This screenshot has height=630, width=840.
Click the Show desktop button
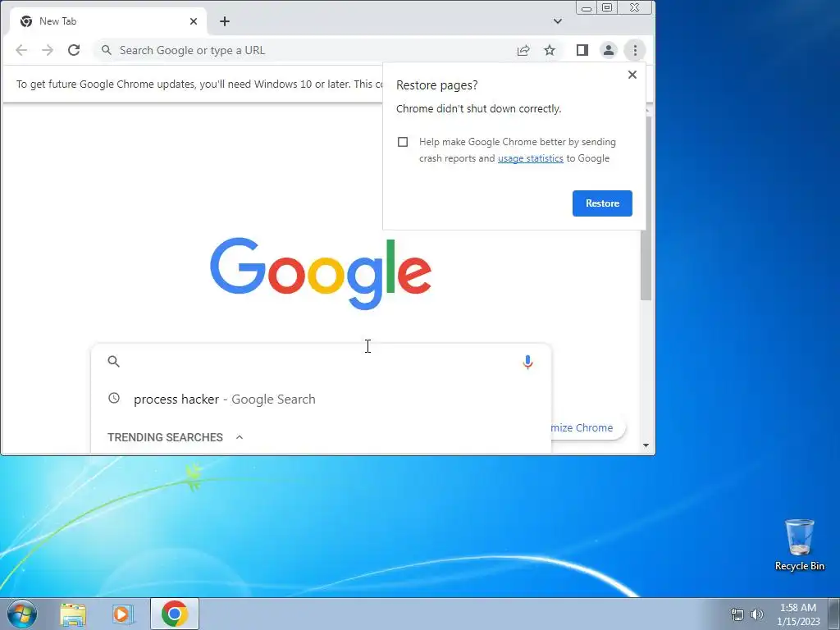tap(834, 614)
